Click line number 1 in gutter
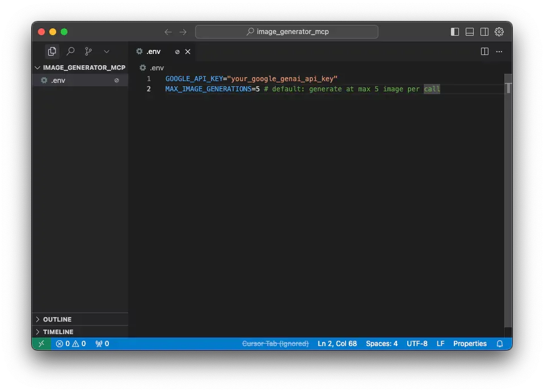Screen dimensions: 544x392 pyautogui.click(x=149, y=79)
